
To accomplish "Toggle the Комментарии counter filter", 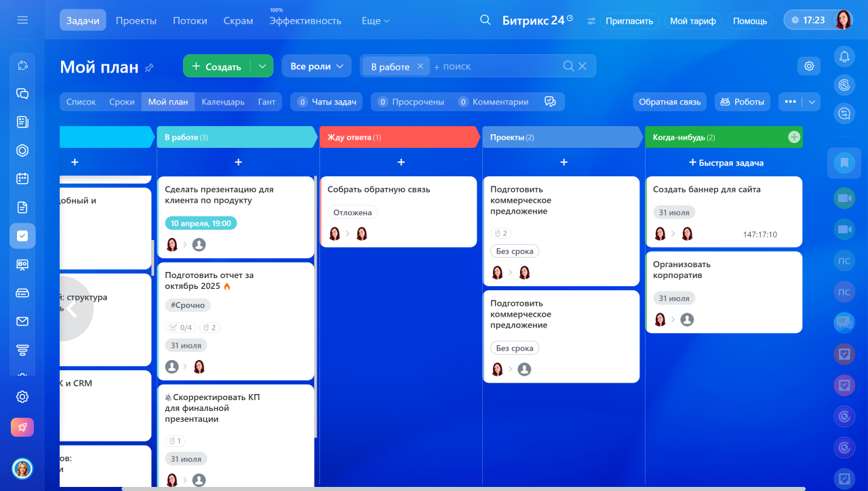I will 492,102.
